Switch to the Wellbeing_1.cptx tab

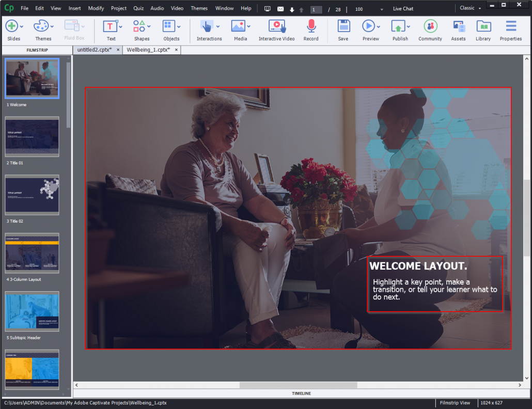[x=149, y=50]
